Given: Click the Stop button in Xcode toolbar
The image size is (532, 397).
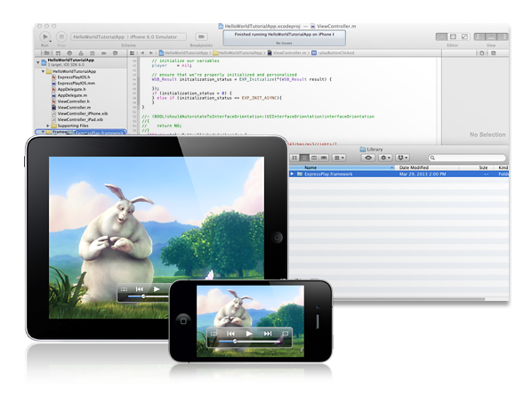Looking at the screenshot, I should pos(61,36).
